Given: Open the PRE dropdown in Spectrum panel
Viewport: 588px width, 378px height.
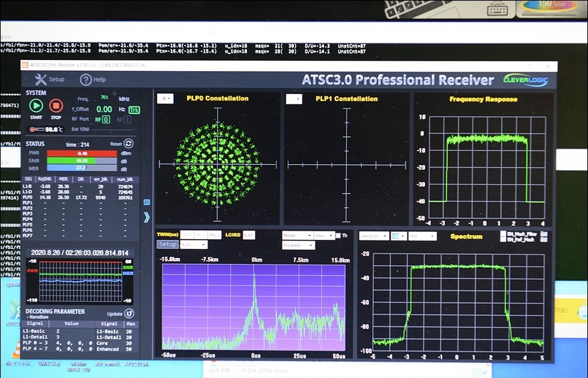Looking at the screenshot, I should [x=422, y=236].
